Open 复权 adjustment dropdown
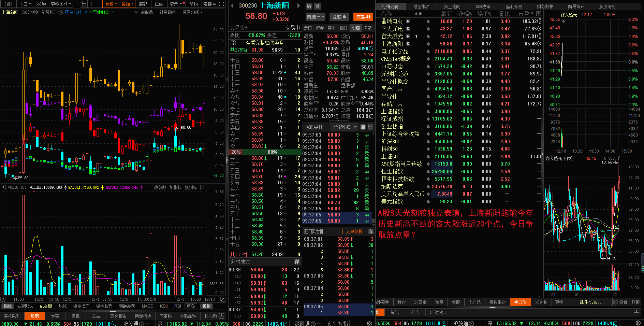 [111, 4]
